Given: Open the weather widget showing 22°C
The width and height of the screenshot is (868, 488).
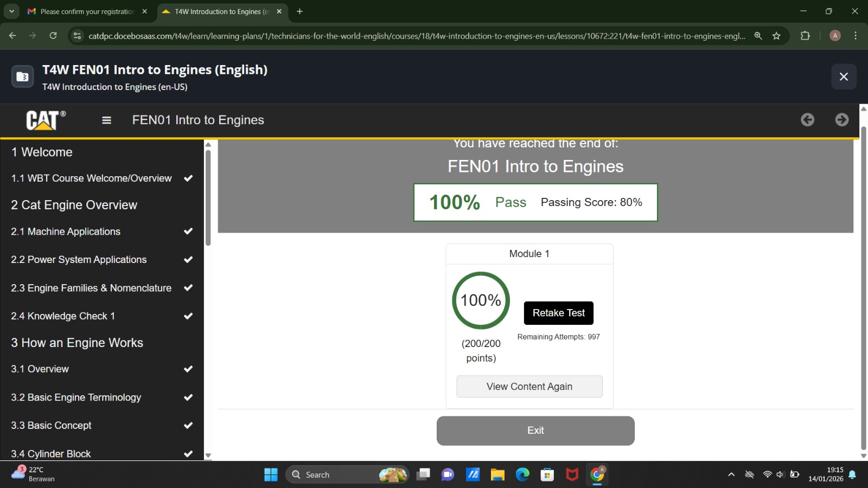Looking at the screenshot, I should [34, 474].
